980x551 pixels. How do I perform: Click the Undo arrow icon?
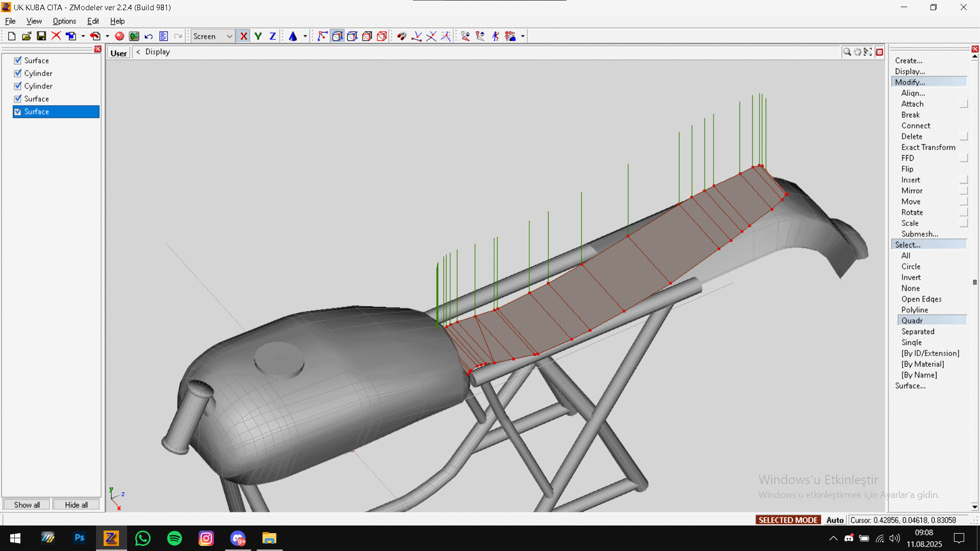coord(149,36)
